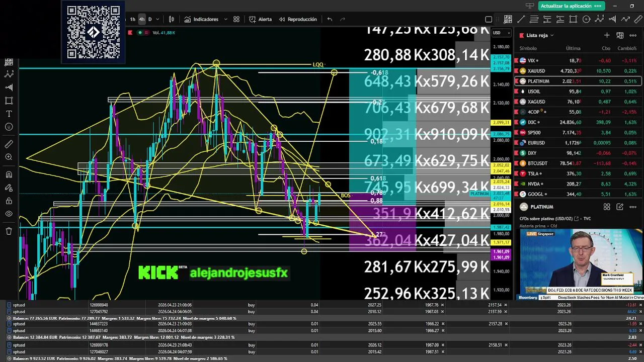The height and width of the screenshot is (362, 644).
Task: Sort watchlist by Cambio% column
Action: click(627, 48)
